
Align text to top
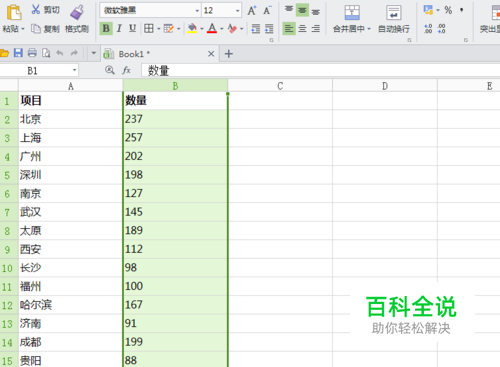pyautogui.click(x=289, y=10)
